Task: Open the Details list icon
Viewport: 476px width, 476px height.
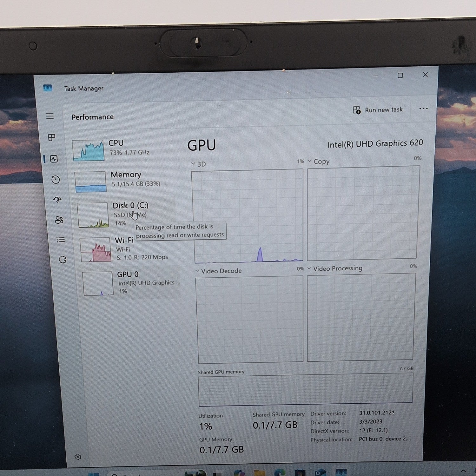Action: click(61, 240)
